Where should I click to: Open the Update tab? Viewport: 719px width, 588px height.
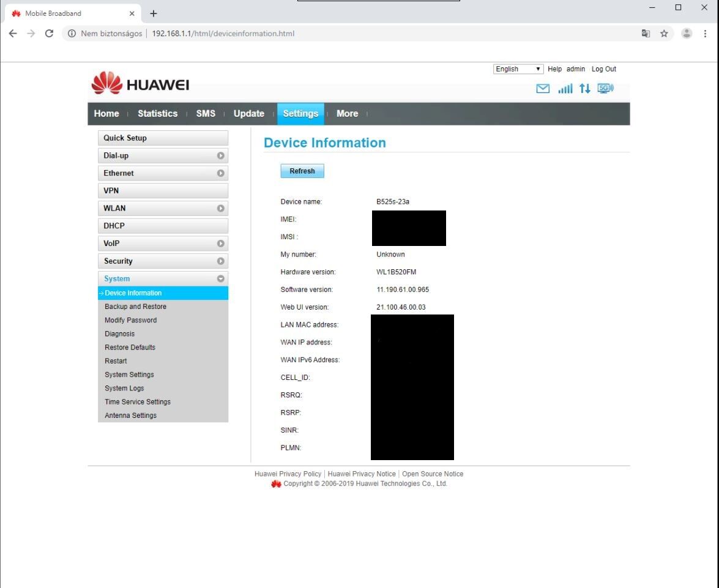coord(249,114)
